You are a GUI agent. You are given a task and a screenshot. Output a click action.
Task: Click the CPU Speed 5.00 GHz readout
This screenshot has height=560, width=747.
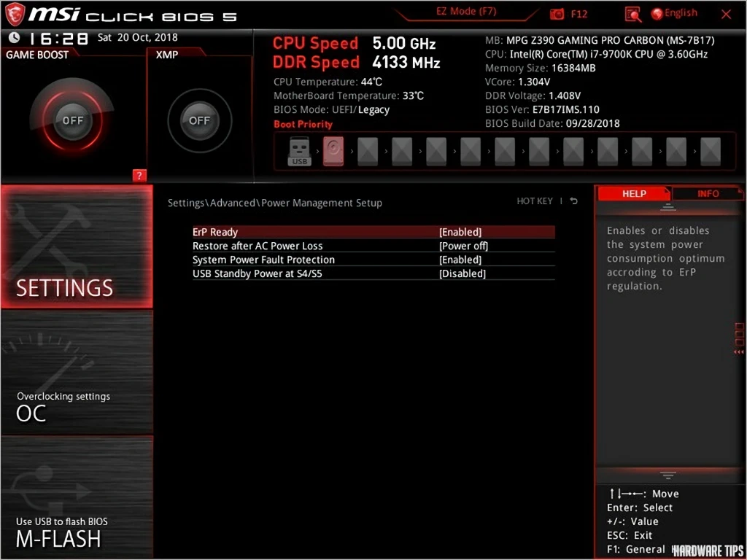355,43
